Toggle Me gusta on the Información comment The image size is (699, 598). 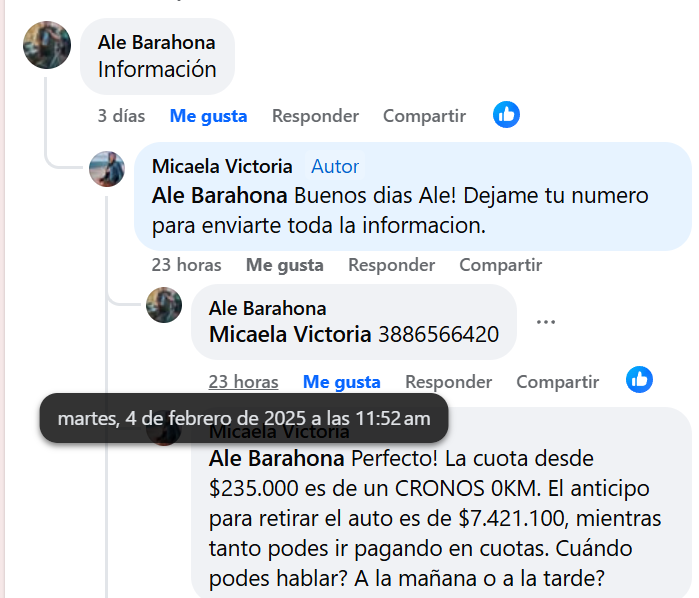(208, 116)
